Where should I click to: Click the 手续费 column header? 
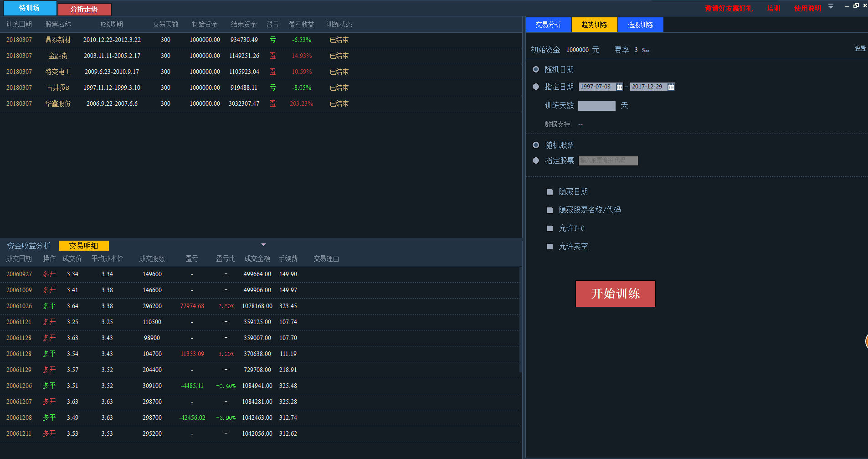(x=288, y=258)
